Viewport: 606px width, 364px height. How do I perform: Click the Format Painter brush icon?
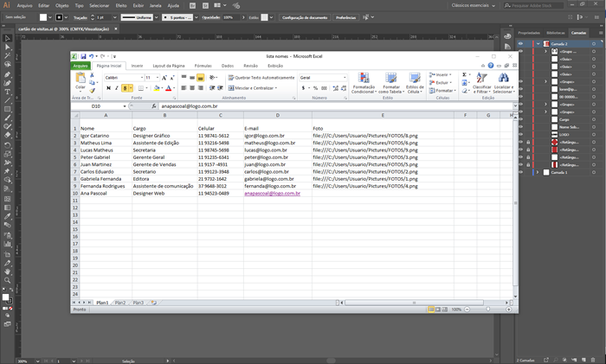(x=92, y=91)
